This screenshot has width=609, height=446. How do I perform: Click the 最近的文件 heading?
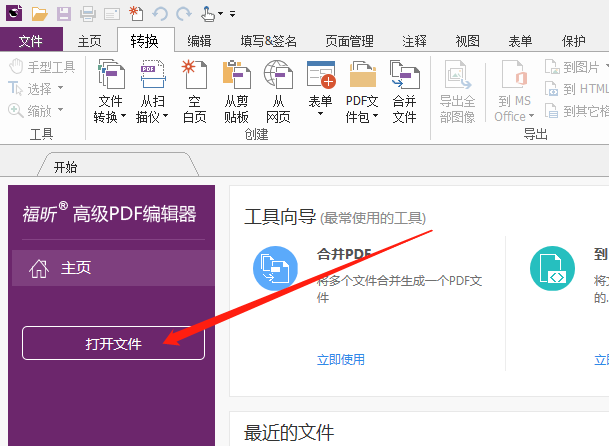click(289, 432)
